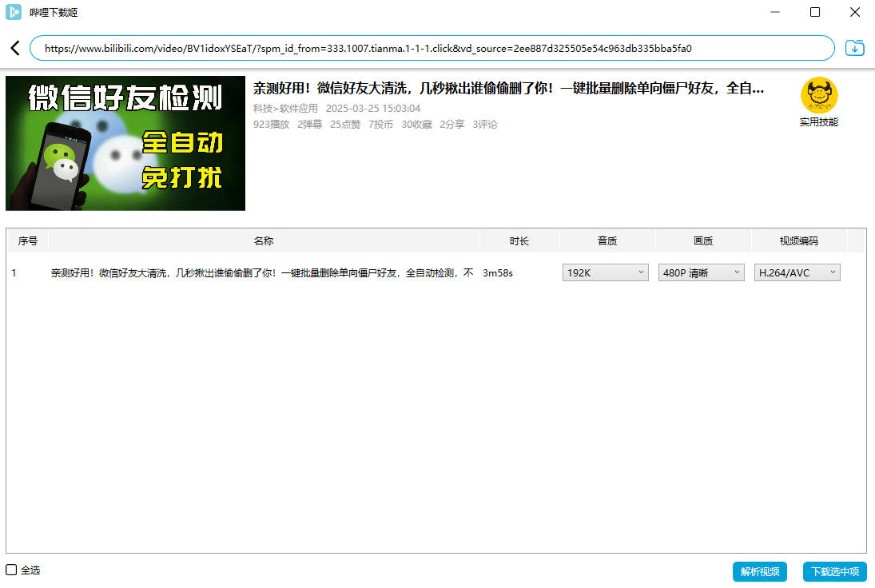Click the 实用技能 uploader name
The width and height of the screenshot is (875, 588).
818,122
